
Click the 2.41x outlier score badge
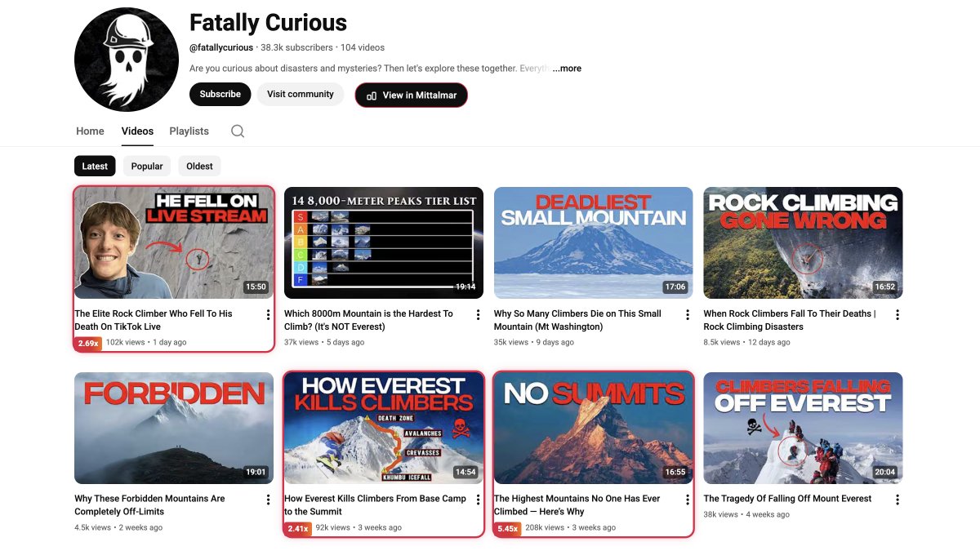[297, 528]
